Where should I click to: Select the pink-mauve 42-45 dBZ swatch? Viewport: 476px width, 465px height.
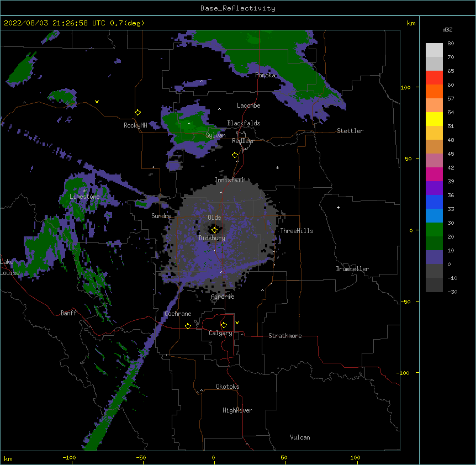434,161
